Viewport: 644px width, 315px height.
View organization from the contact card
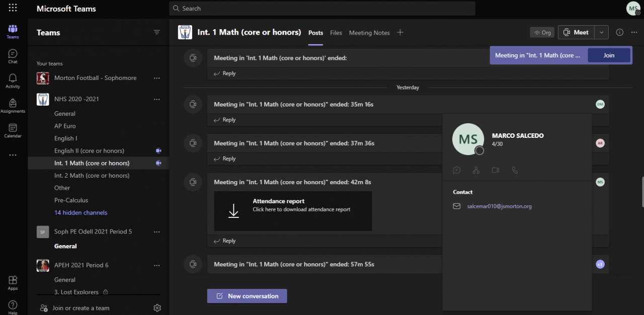[476, 170]
